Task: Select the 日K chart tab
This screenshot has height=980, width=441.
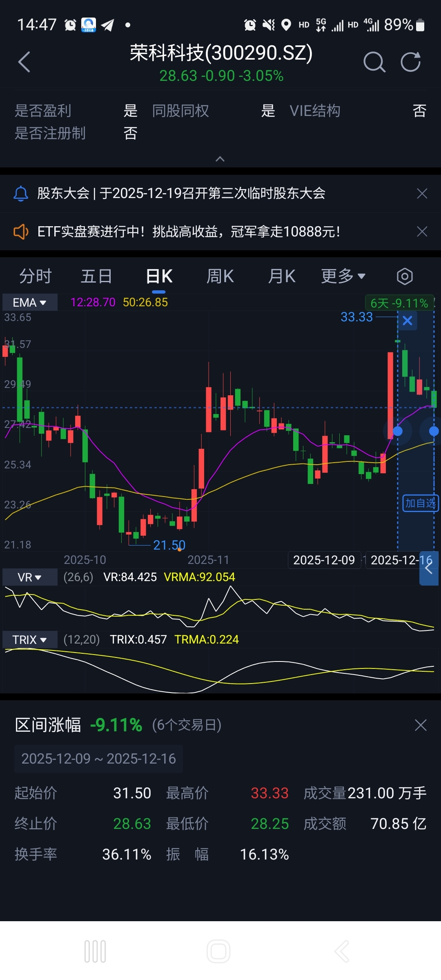Action: pos(159,276)
